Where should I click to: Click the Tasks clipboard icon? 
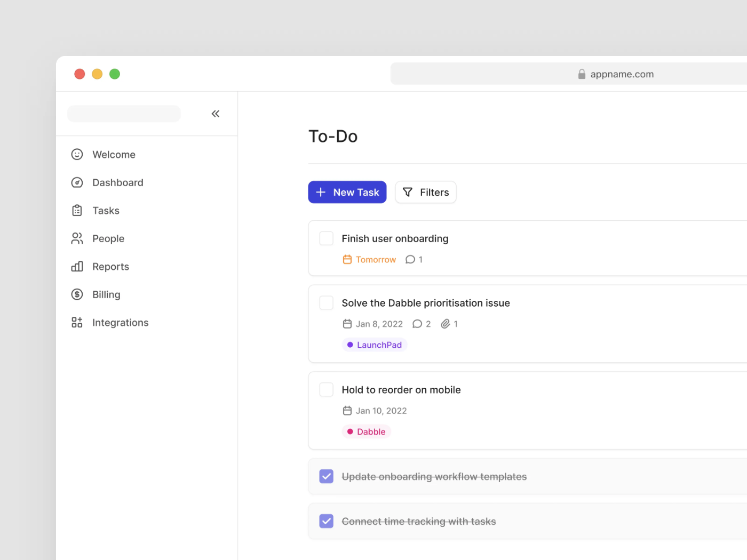[x=77, y=210]
